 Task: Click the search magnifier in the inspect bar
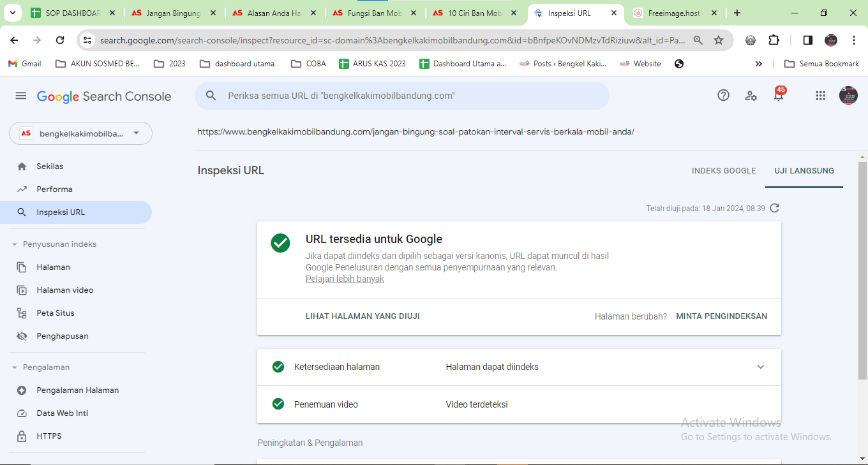click(x=211, y=96)
